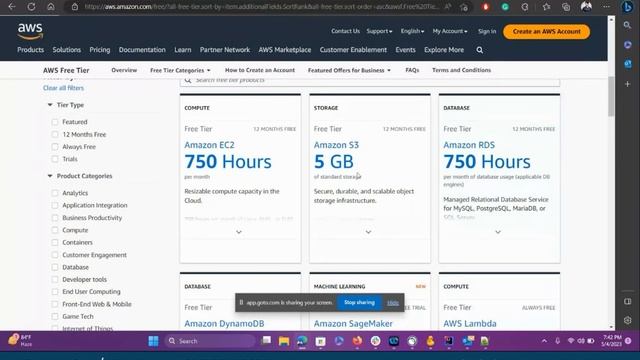
Task: Open the Task View taskbar icon
Action: [266, 341]
